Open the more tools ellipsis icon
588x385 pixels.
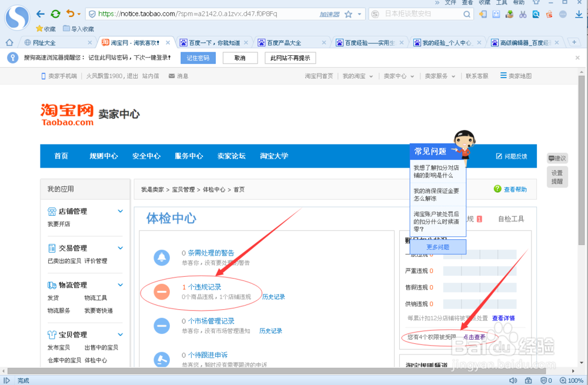click(563, 14)
